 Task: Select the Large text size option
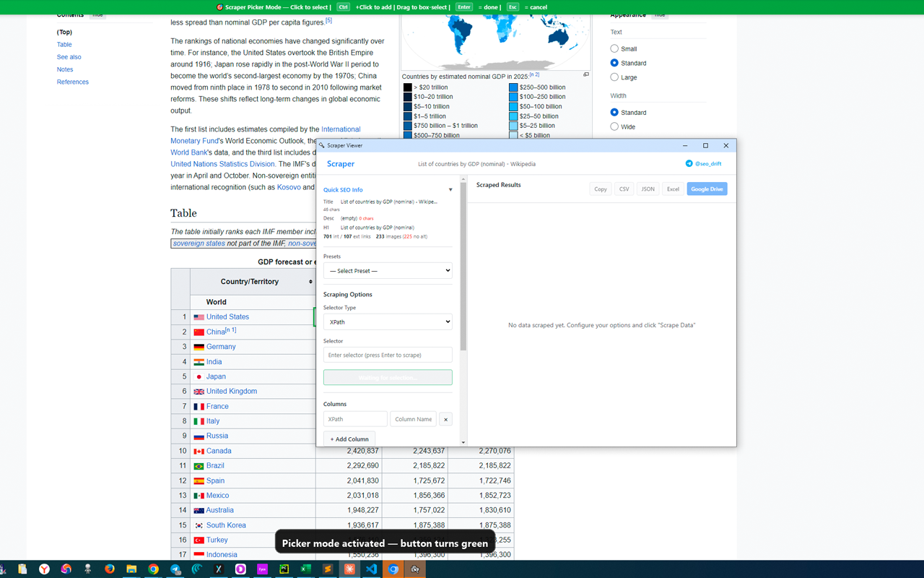pyautogui.click(x=614, y=77)
